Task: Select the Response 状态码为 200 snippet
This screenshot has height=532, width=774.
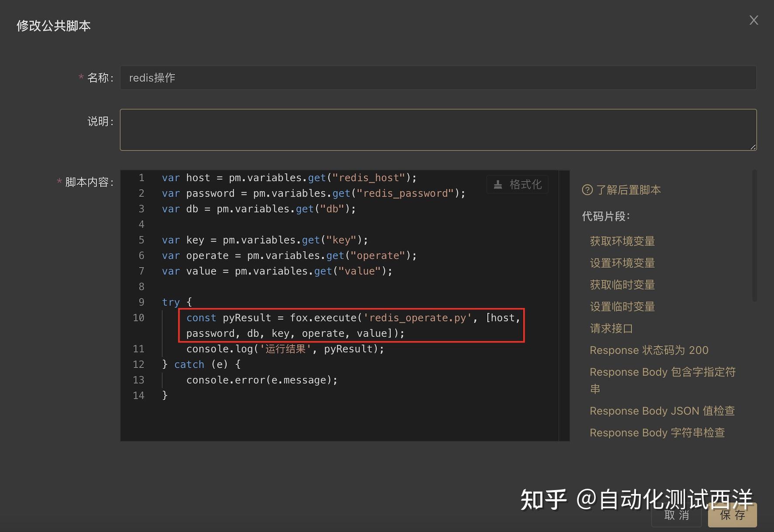Action: pyautogui.click(x=649, y=350)
